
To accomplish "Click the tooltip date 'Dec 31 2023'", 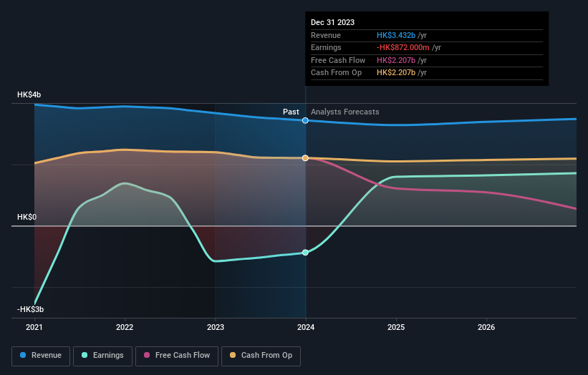I will 332,22.
